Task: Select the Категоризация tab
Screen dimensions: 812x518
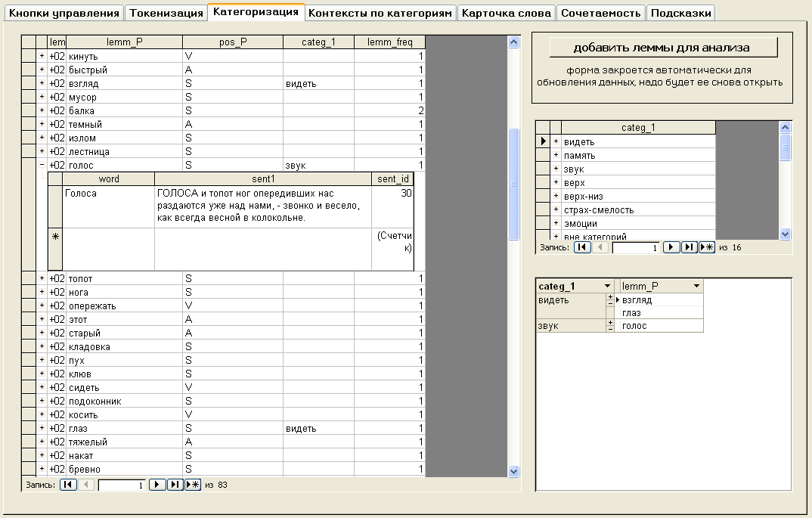Action: 256,12
